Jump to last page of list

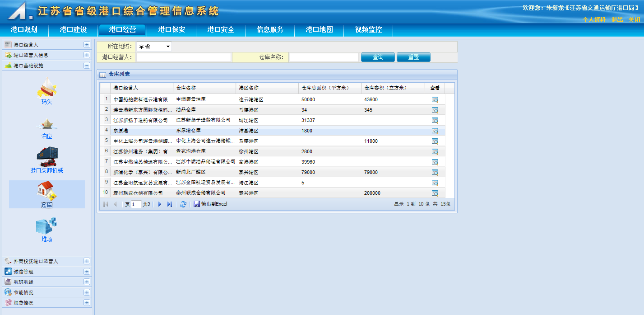170,204
